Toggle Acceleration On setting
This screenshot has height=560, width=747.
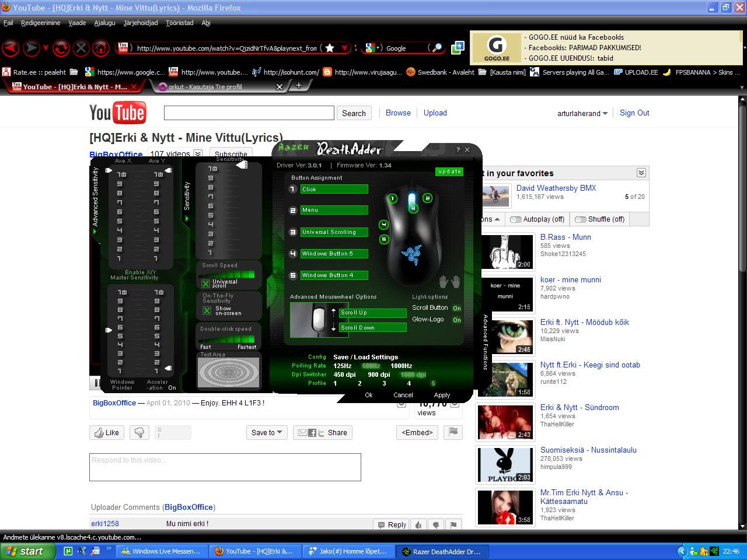172,387
